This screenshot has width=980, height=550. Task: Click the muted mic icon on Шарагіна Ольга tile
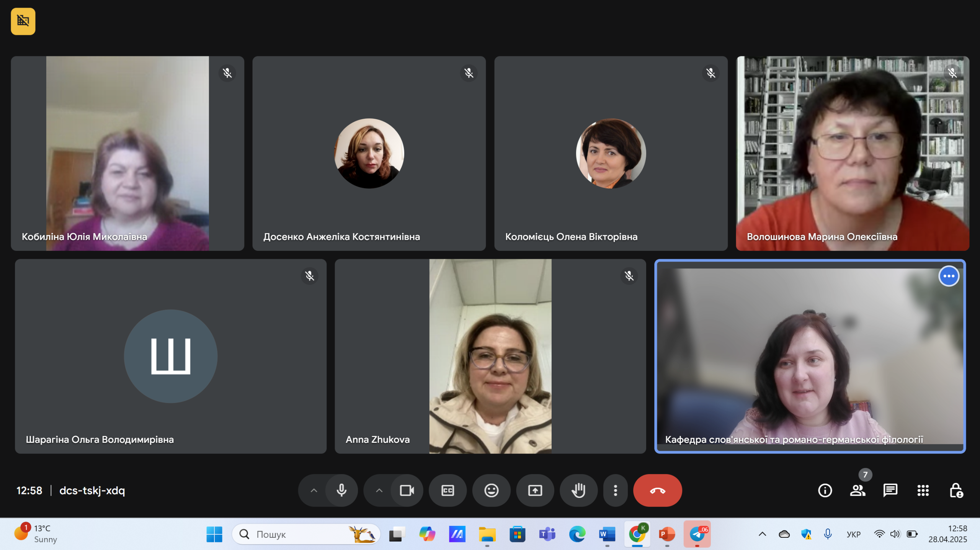310,276
